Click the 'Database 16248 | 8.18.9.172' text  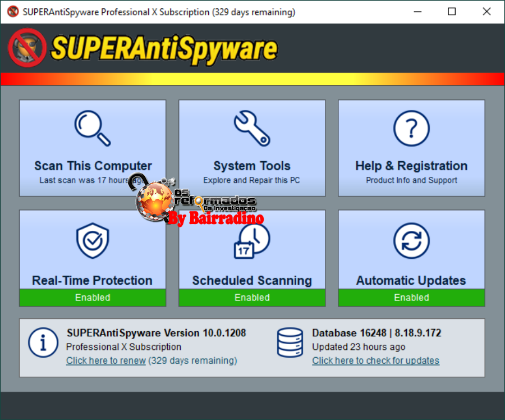(377, 333)
